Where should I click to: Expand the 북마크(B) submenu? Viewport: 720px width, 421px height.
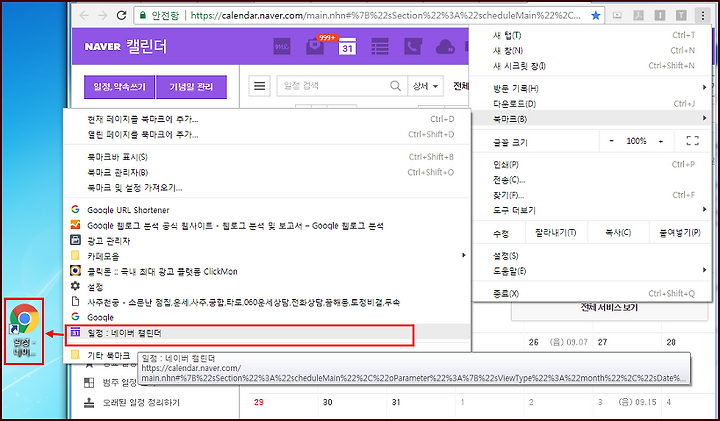pyautogui.click(x=591, y=119)
